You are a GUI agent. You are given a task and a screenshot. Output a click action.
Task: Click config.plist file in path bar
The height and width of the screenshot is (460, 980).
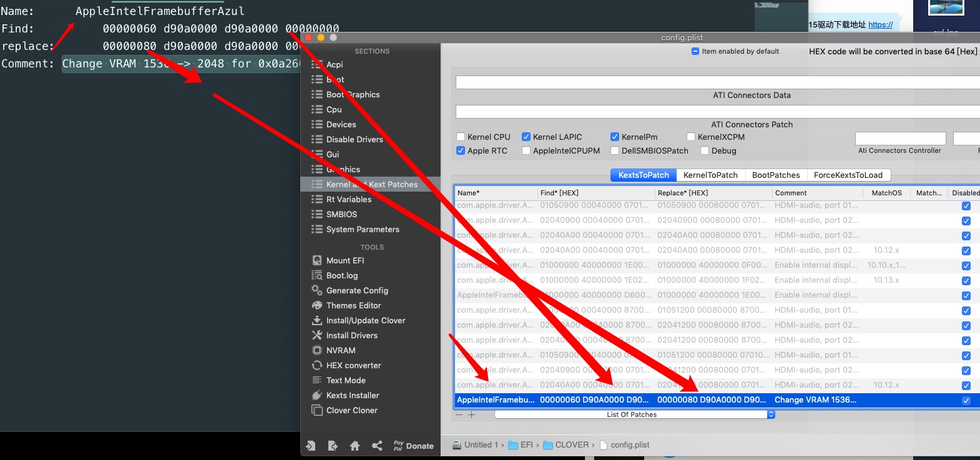click(x=624, y=445)
